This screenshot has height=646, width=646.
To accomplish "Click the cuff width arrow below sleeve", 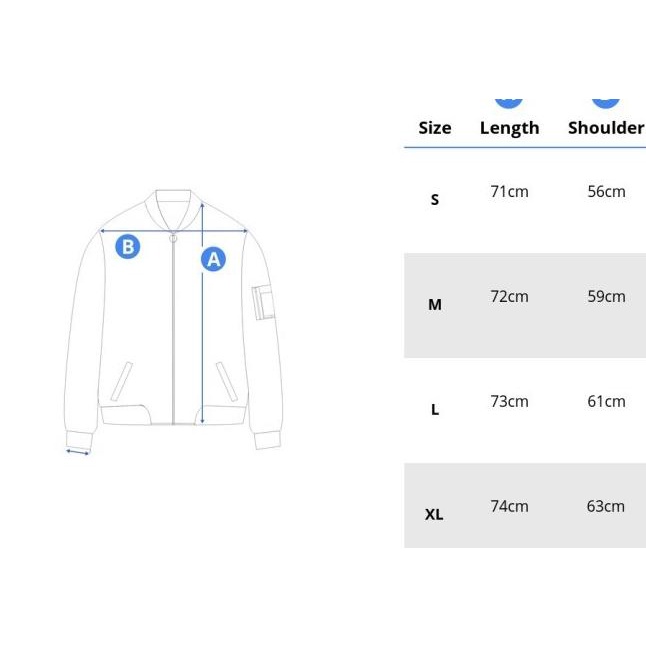I will click(78, 453).
